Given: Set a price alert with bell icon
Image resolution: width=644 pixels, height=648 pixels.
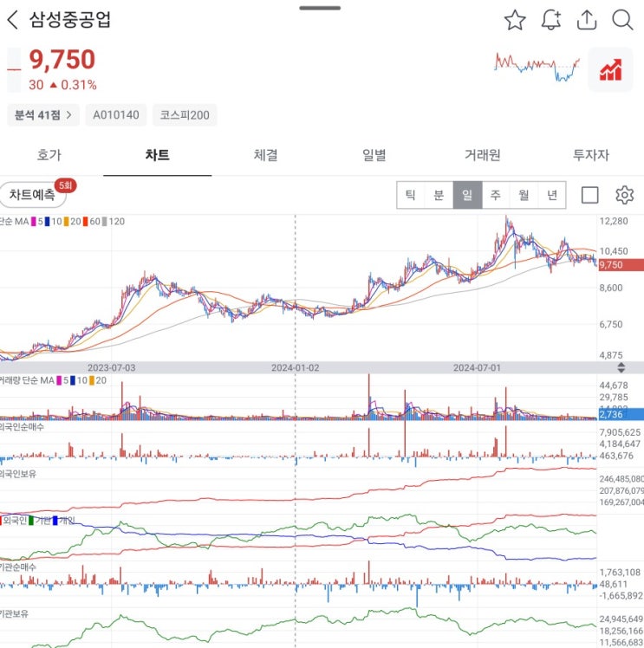Looking at the screenshot, I should [x=551, y=20].
